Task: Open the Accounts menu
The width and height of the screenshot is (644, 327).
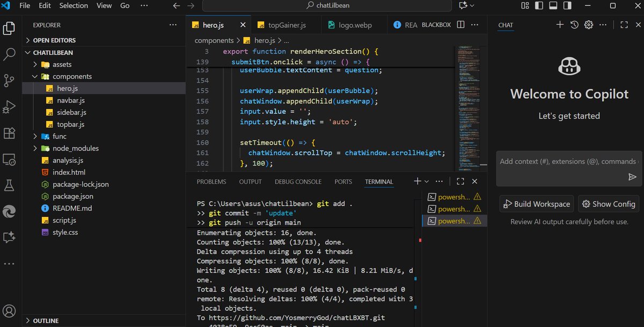Action: (x=9, y=310)
